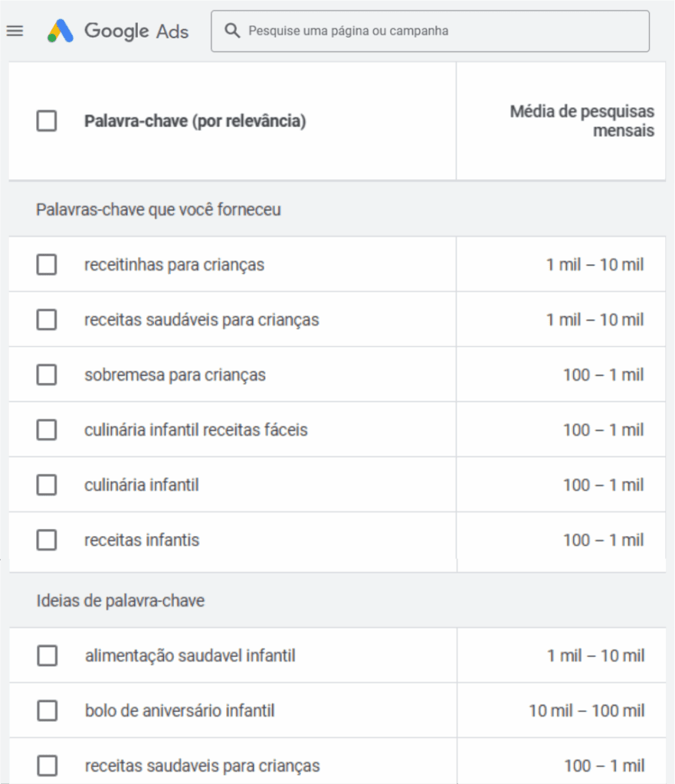Image resolution: width=675 pixels, height=784 pixels.
Task: Mark the 'receitas infantis' checkbox
Action: point(47,541)
